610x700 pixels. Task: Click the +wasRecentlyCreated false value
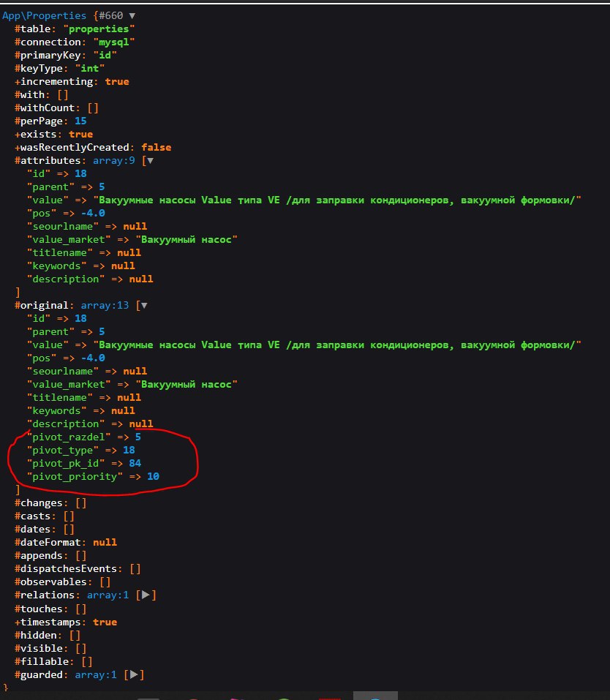[157, 147]
